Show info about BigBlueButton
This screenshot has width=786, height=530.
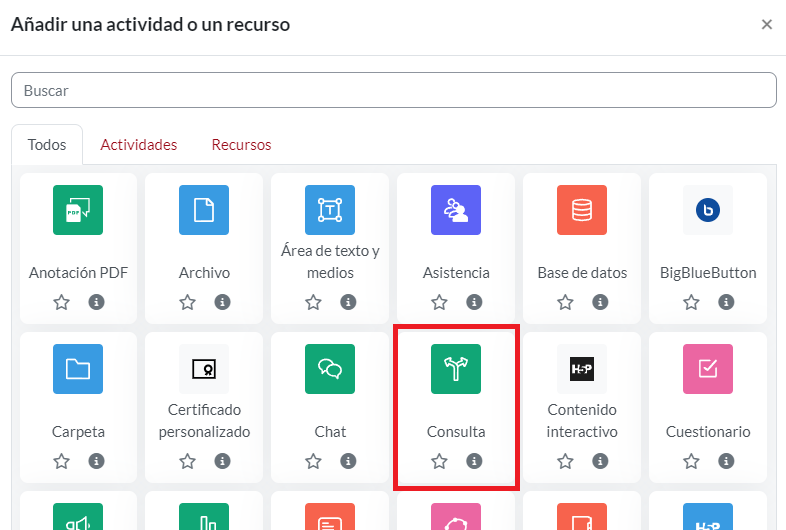726,302
